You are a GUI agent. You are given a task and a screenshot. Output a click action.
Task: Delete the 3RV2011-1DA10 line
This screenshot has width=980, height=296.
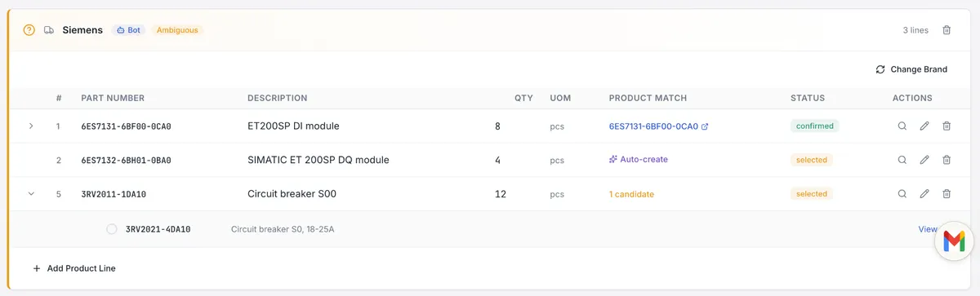pyautogui.click(x=947, y=194)
